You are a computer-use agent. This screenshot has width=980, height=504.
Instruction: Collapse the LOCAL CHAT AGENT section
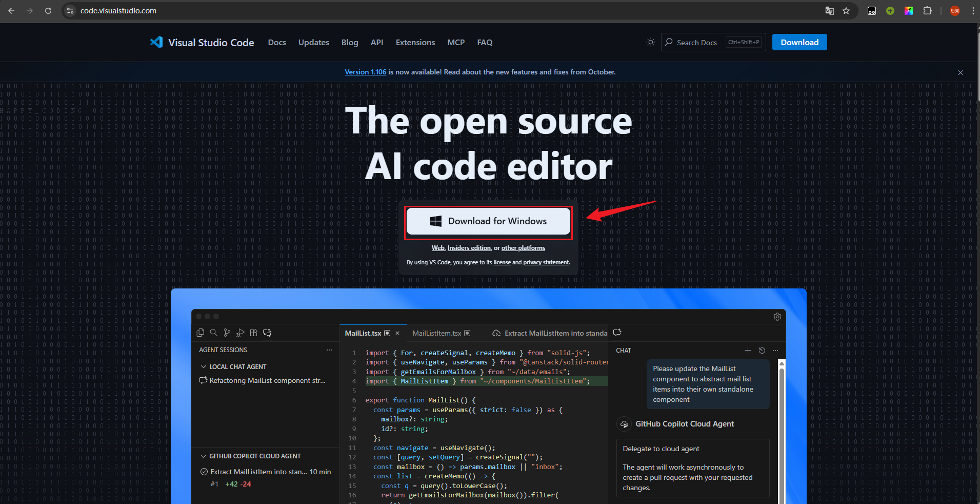203,366
